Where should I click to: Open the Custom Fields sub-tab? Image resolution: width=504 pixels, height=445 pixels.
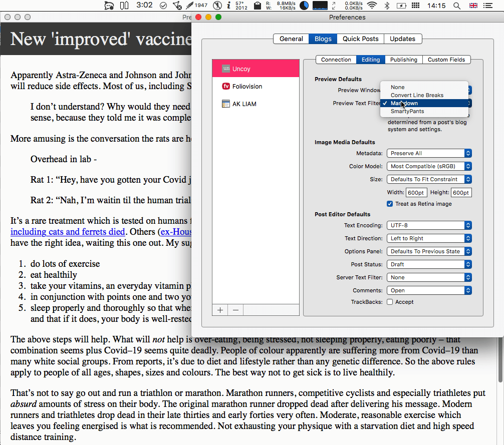point(446,60)
